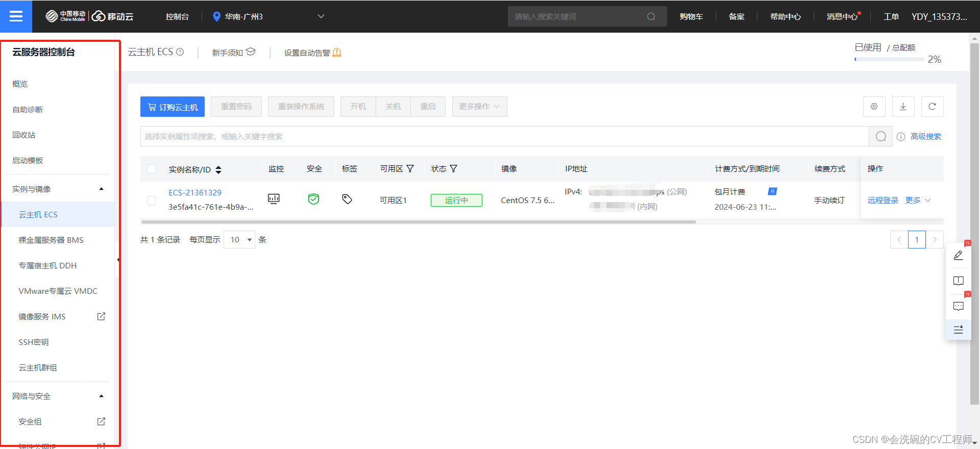Open instance ECS-21361329 link
This screenshot has height=449, width=980.
(195, 192)
